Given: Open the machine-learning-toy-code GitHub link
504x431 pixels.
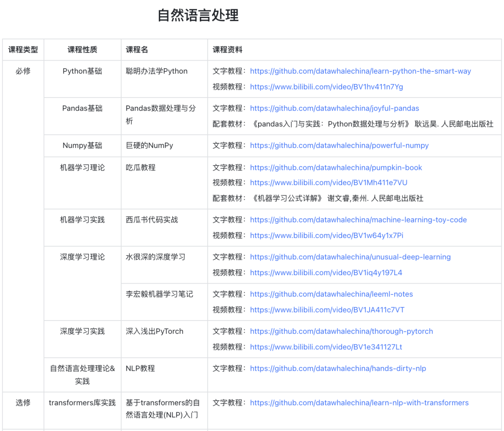Looking at the screenshot, I should (358, 220).
